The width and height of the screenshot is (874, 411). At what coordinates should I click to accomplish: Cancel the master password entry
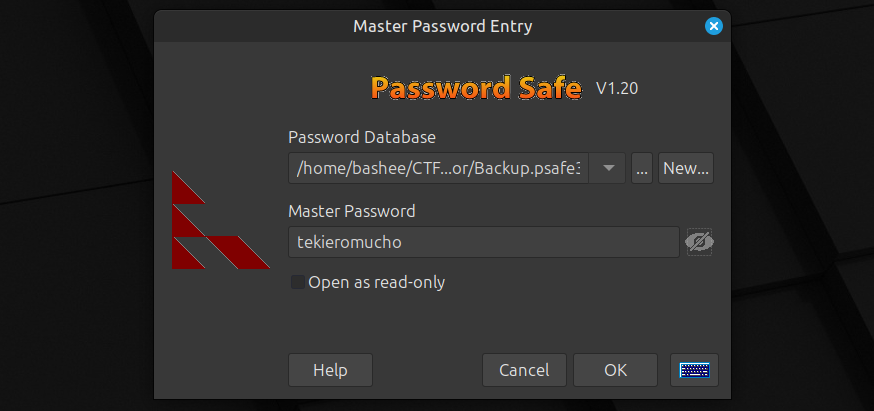pyautogui.click(x=524, y=370)
